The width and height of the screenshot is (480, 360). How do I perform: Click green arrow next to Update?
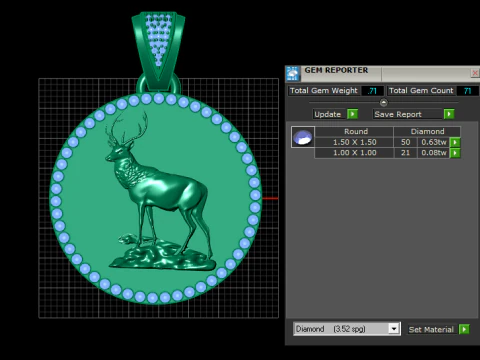[x=352, y=114]
